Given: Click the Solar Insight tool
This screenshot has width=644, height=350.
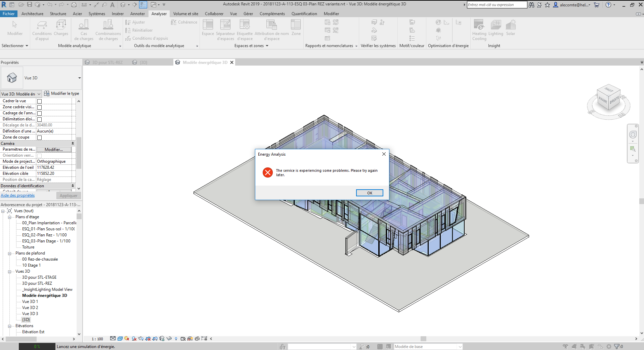Looking at the screenshot, I should point(511,28).
